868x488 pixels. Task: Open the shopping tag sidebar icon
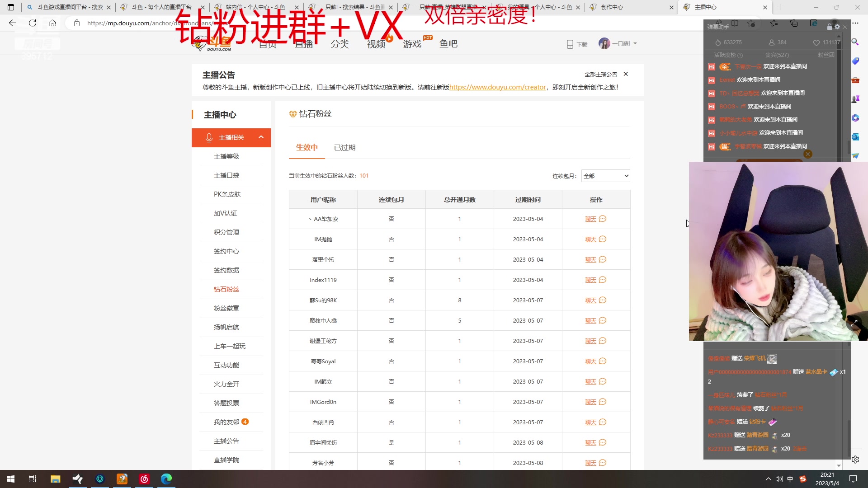[x=856, y=61]
